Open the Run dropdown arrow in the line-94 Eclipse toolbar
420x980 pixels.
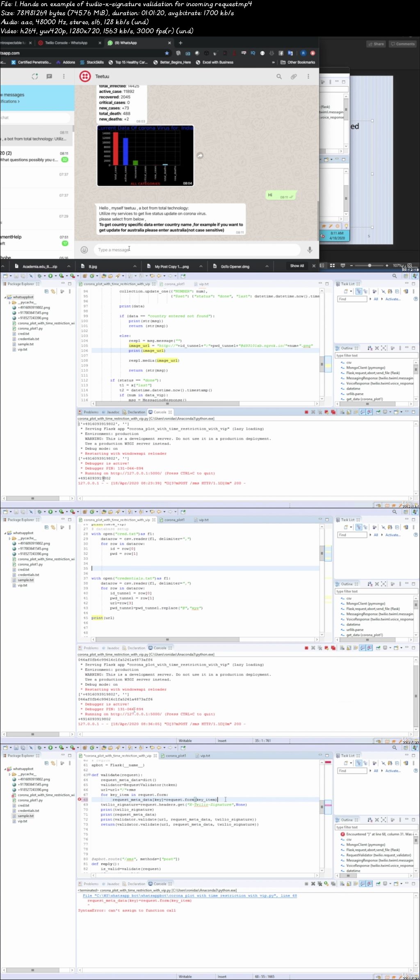pyautogui.click(x=55, y=276)
